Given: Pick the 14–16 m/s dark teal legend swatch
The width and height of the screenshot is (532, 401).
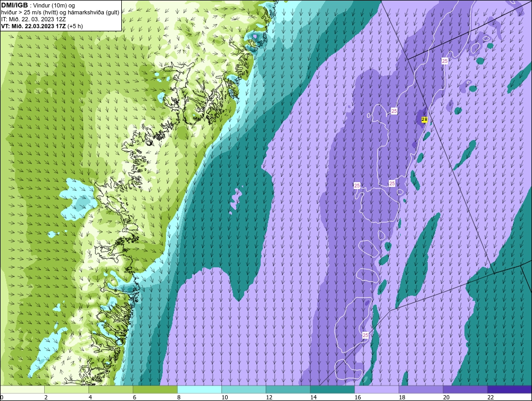Looking at the screenshot, I should tap(332, 389).
